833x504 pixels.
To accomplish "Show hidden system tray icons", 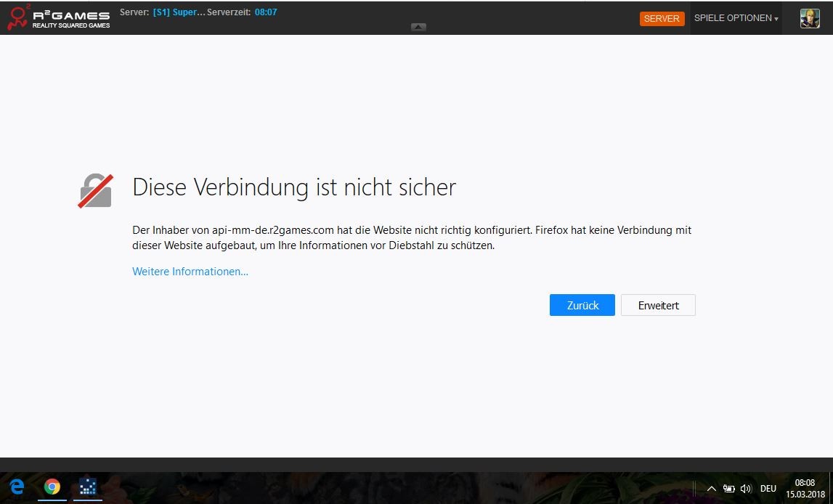I will (711, 489).
